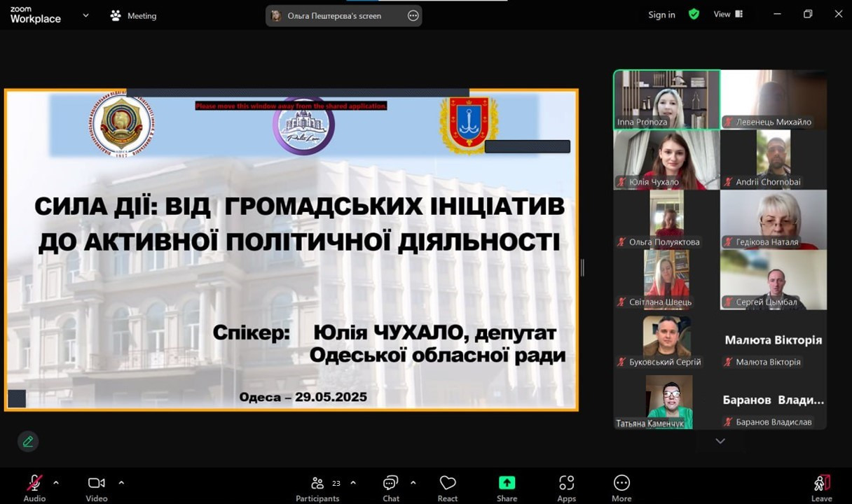Select Світлана Швець's video tile
The height and width of the screenshot is (504, 852).
(667, 280)
